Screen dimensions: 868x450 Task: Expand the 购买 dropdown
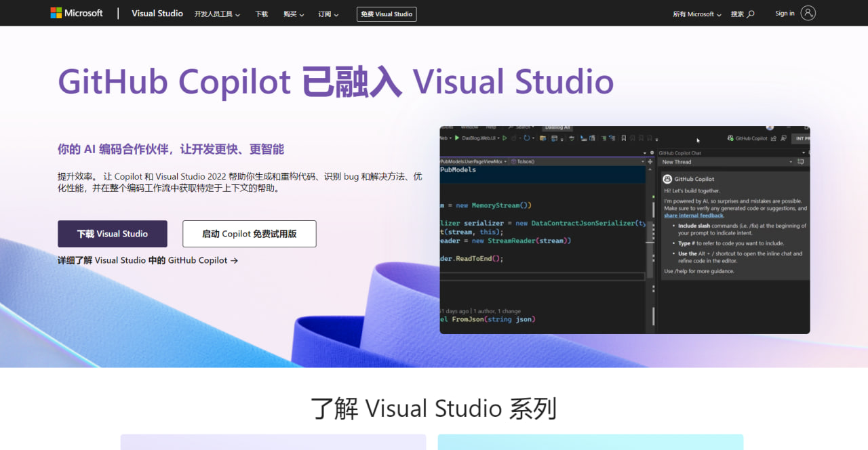click(294, 14)
